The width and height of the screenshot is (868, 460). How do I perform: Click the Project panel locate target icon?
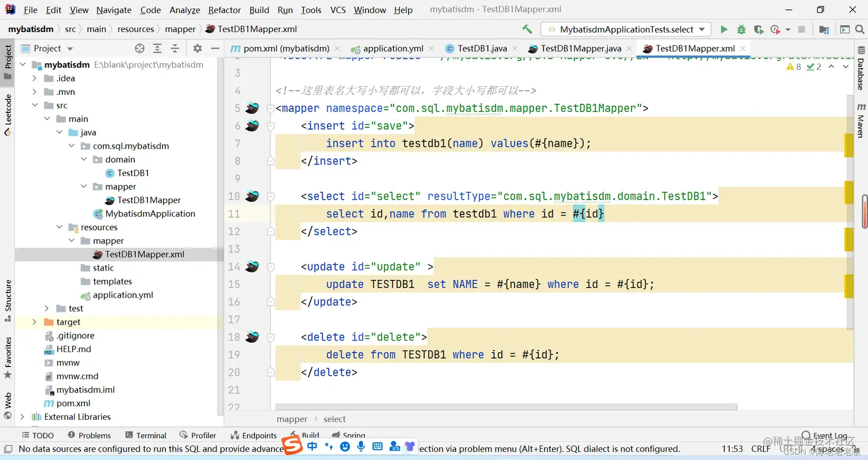click(x=139, y=48)
